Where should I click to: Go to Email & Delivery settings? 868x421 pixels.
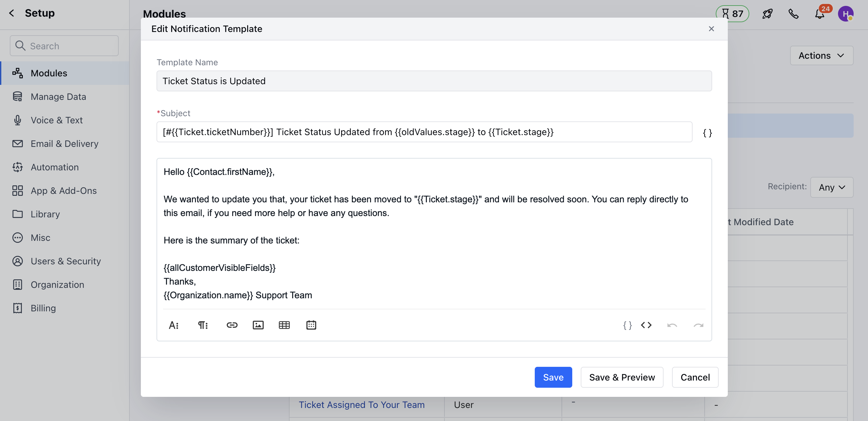tap(64, 143)
